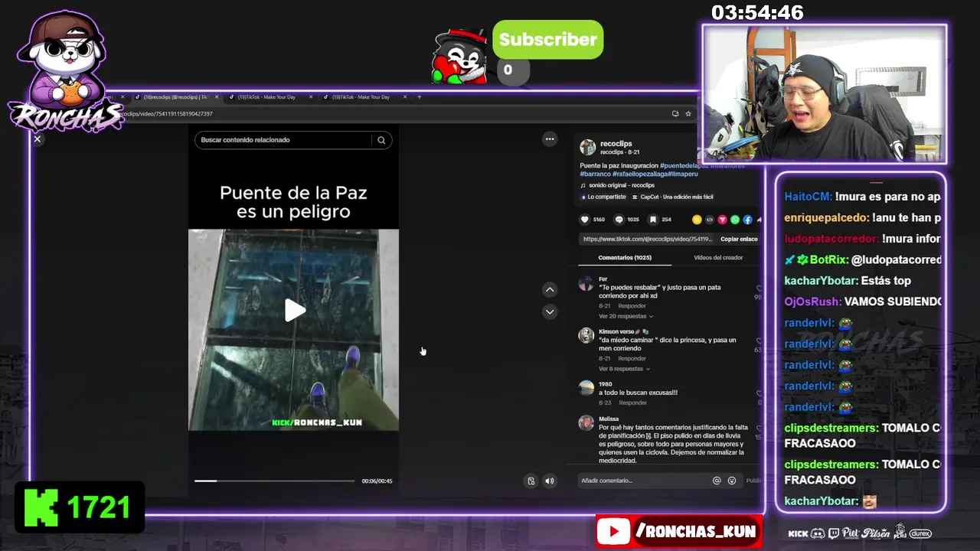Switch to first '(19)TikTok - Make Your Day' tab
This screenshot has width=980, height=551.
coord(270,97)
